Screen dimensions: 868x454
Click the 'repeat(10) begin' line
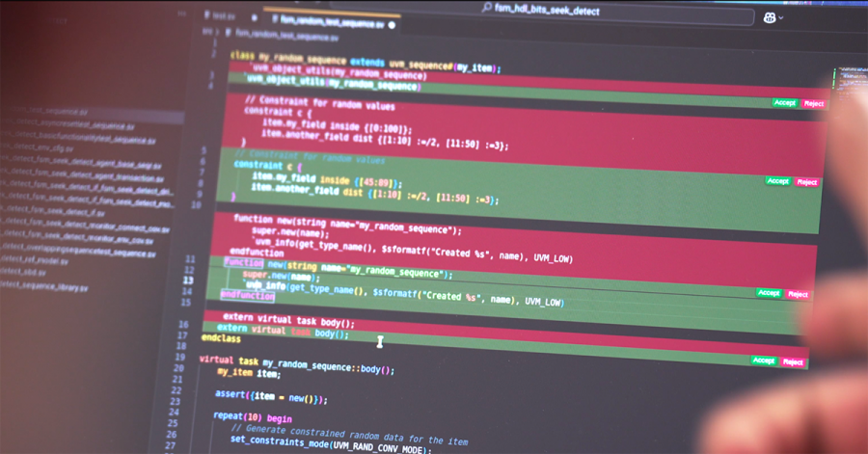(253, 417)
